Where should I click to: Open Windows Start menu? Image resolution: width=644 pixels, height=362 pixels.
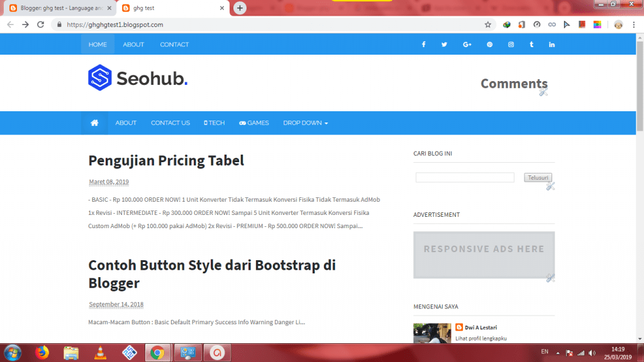point(13,353)
